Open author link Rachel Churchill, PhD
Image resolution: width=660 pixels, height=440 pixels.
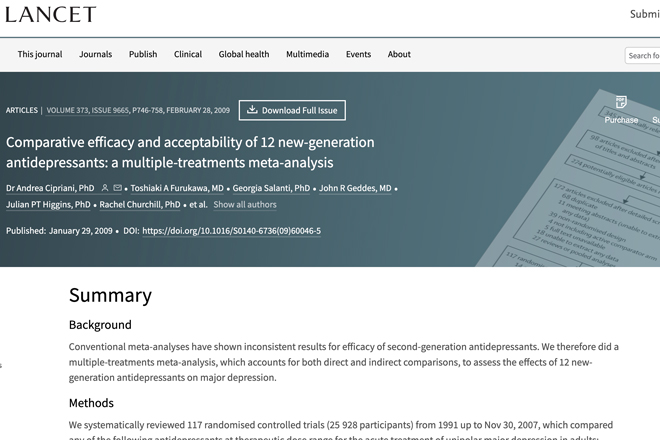(140, 205)
